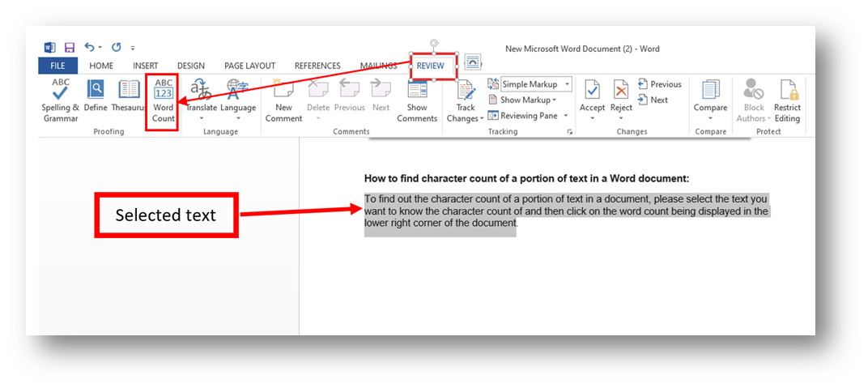This screenshot has height=388, width=868.
Task: Click the Compare documents icon
Action: [710, 89]
